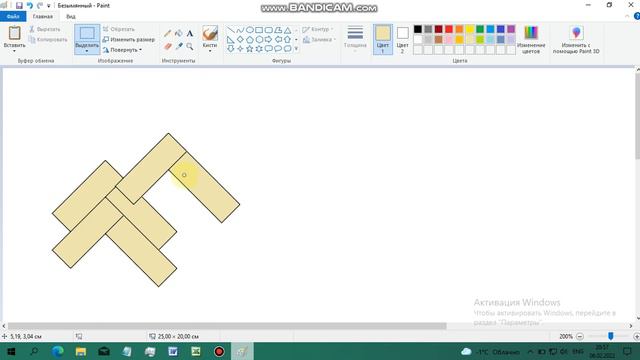Click the horizontal canvas scrollbar
Image resolution: width=640 pixels, height=360 pixels.
(x=227, y=326)
